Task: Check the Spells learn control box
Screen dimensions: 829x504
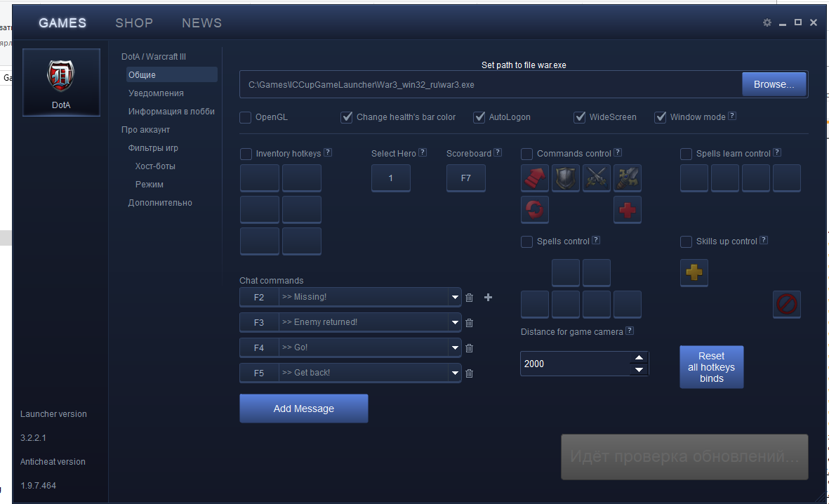Action: pos(686,154)
